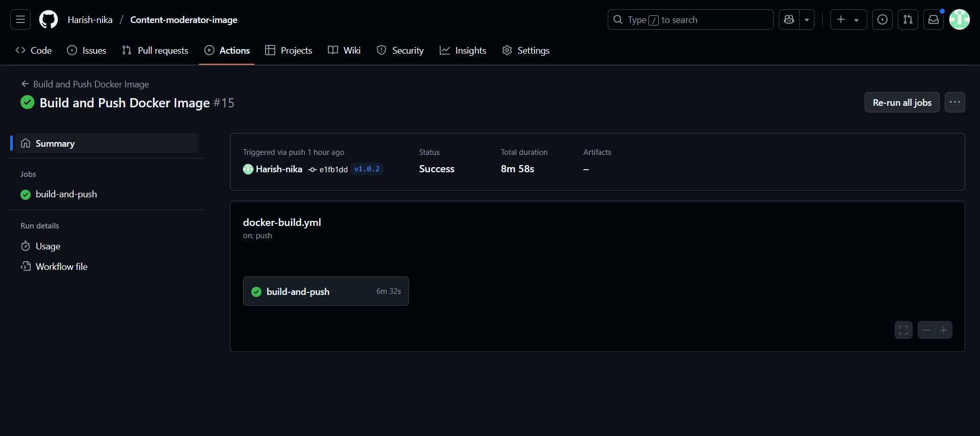
Task: Click the Harish-nika avatar in summary
Action: [x=248, y=169]
